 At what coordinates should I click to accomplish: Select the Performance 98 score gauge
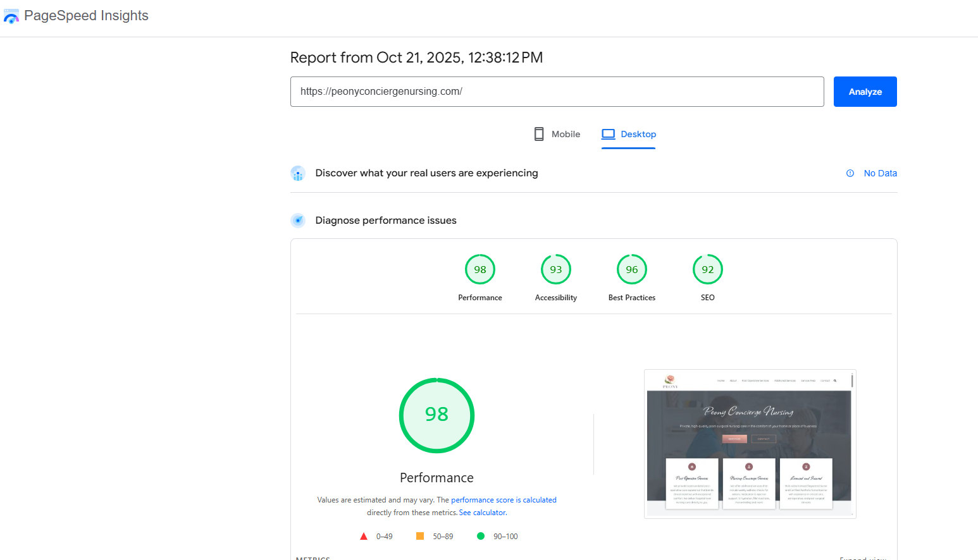coord(480,270)
